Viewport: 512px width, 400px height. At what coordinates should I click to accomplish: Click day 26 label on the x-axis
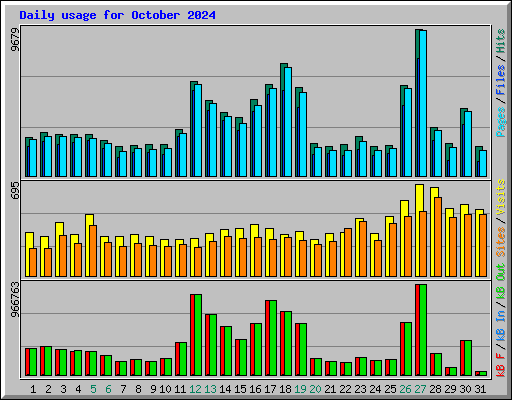tap(405, 389)
